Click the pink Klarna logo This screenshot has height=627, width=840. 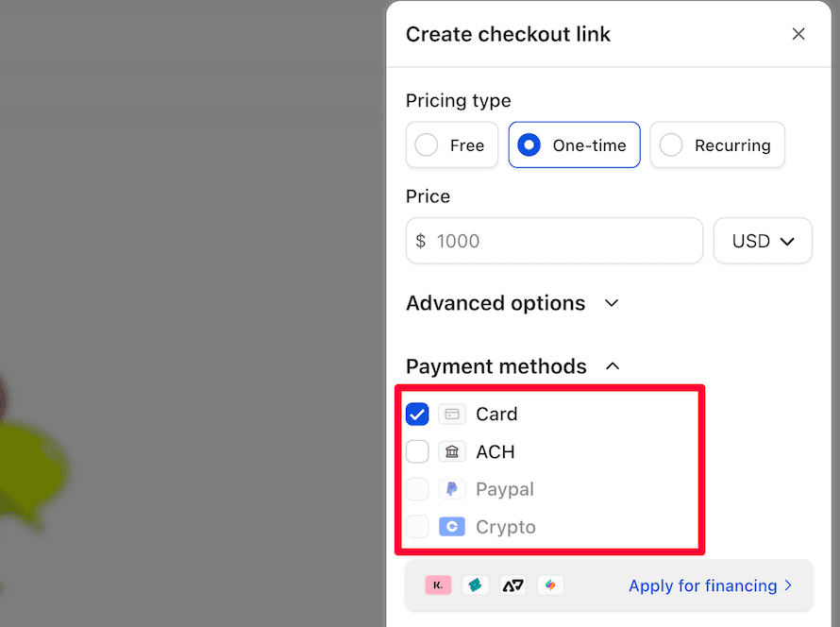(438, 585)
